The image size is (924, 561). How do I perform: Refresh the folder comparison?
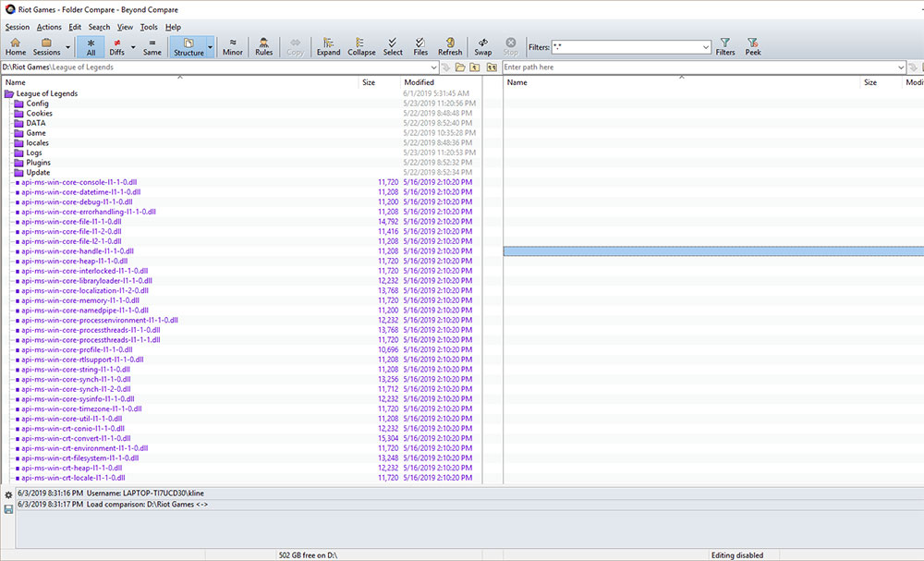pos(450,46)
